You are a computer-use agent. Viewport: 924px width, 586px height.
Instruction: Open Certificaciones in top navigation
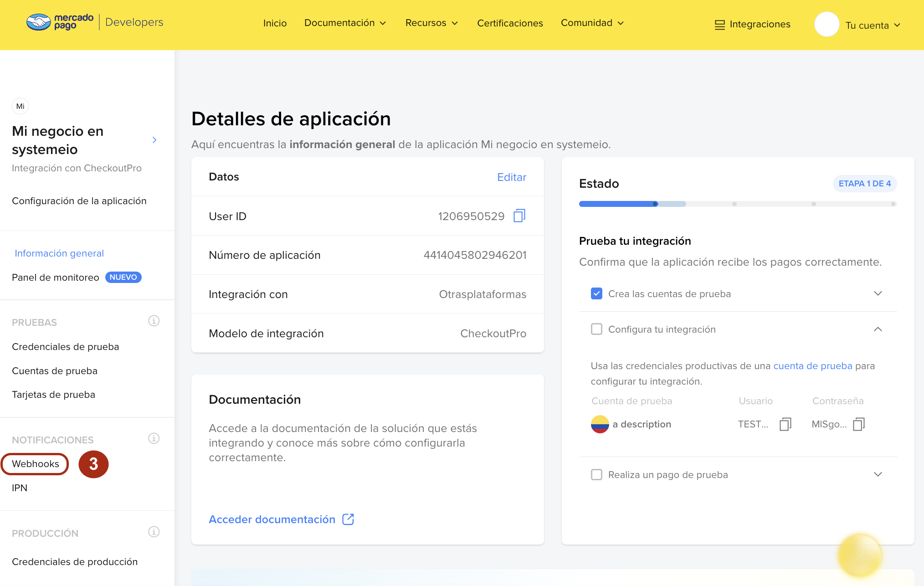[510, 23]
